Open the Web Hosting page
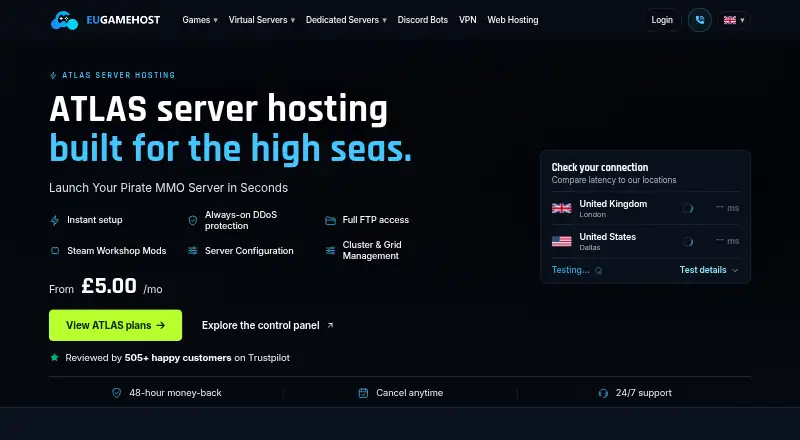The height and width of the screenshot is (440, 800). pyautogui.click(x=513, y=20)
